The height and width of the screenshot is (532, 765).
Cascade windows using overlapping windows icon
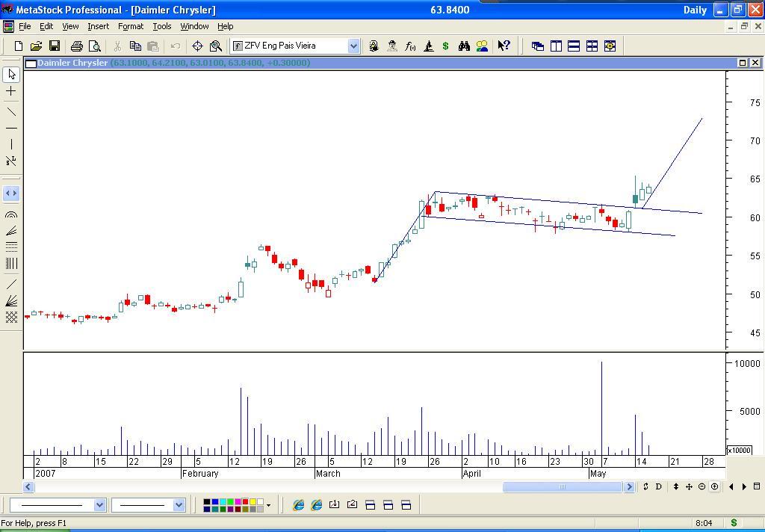538,46
